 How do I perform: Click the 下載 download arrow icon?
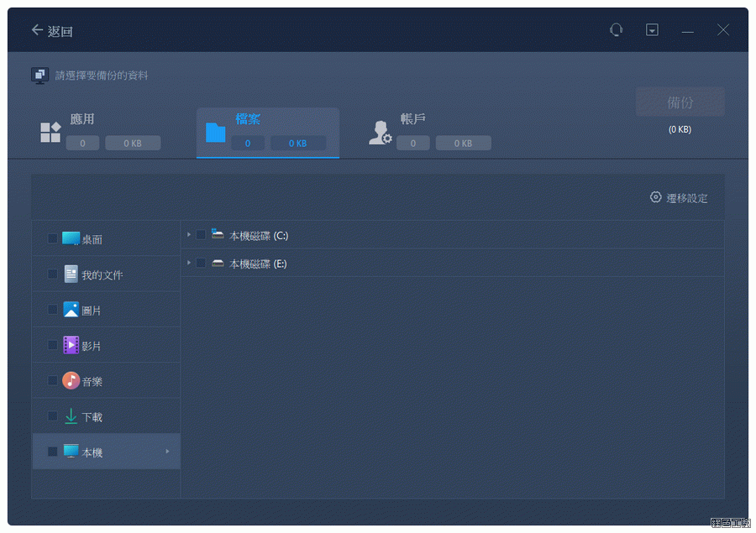click(x=71, y=416)
